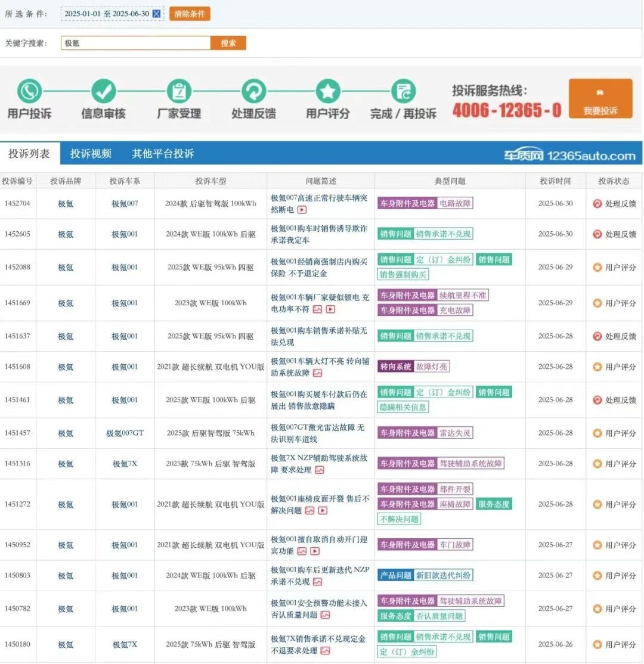Click the 我要投诉 button
Viewport: 644px width, 664px height.
[x=600, y=98]
